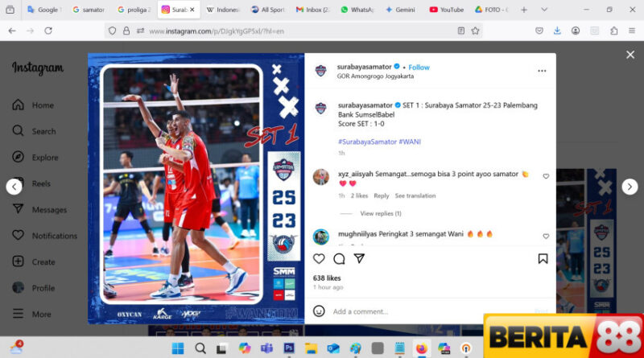
Task: Close the Instagram post overlay
Action: (630, 55)
